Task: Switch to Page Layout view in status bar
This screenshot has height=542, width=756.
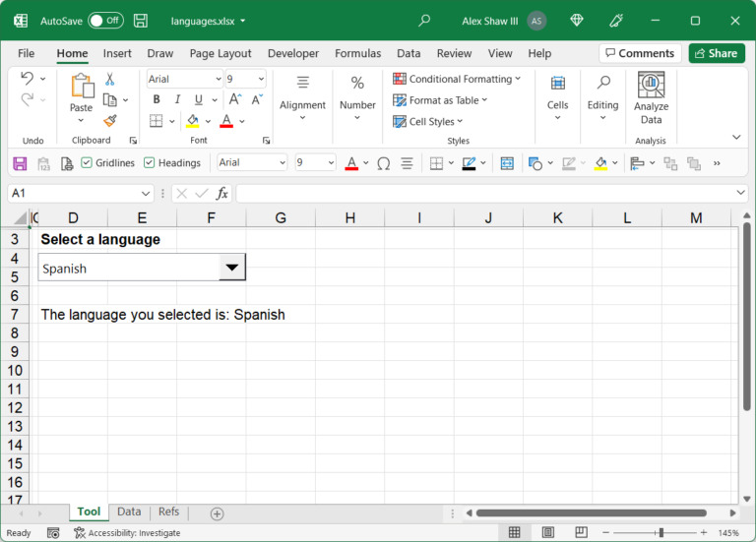Action: click(547, 532)
